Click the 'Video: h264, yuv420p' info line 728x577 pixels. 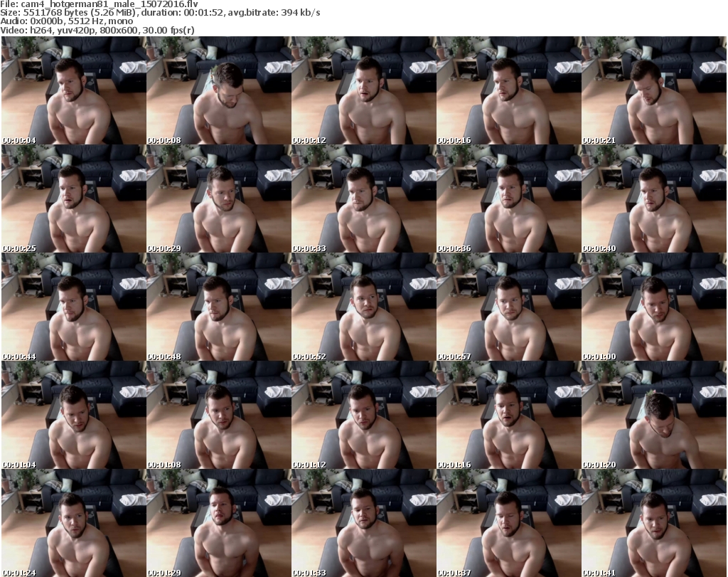(x=97, y=31)
